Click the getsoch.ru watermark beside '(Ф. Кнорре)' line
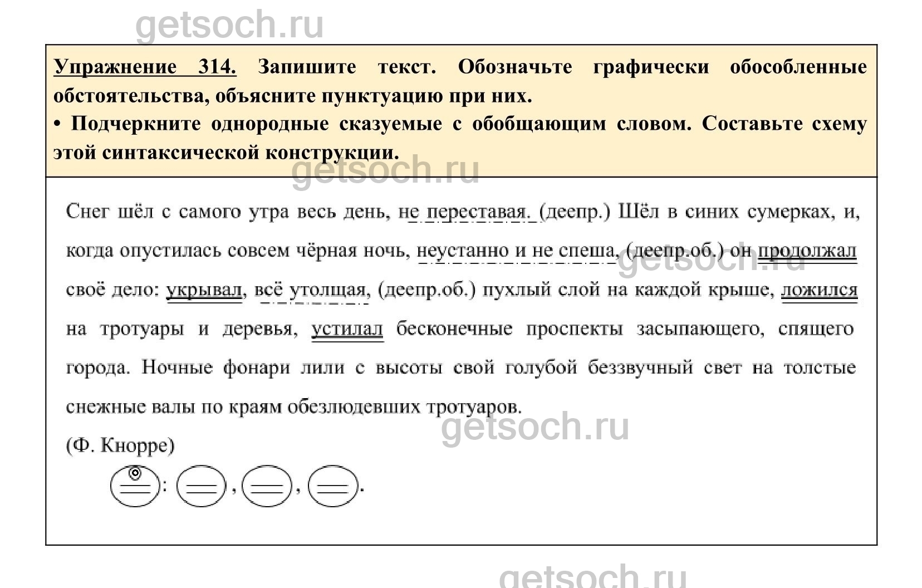The image size is (922, 588). [x=534, y=427]
